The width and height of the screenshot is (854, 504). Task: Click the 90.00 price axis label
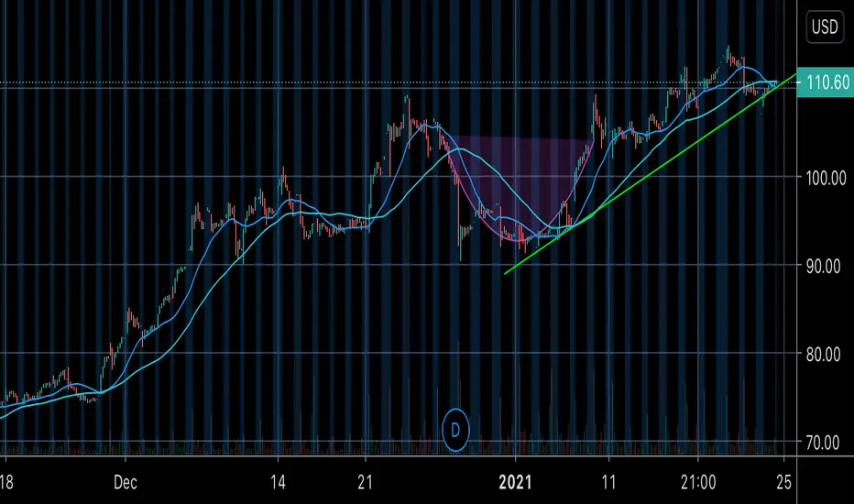823,267
